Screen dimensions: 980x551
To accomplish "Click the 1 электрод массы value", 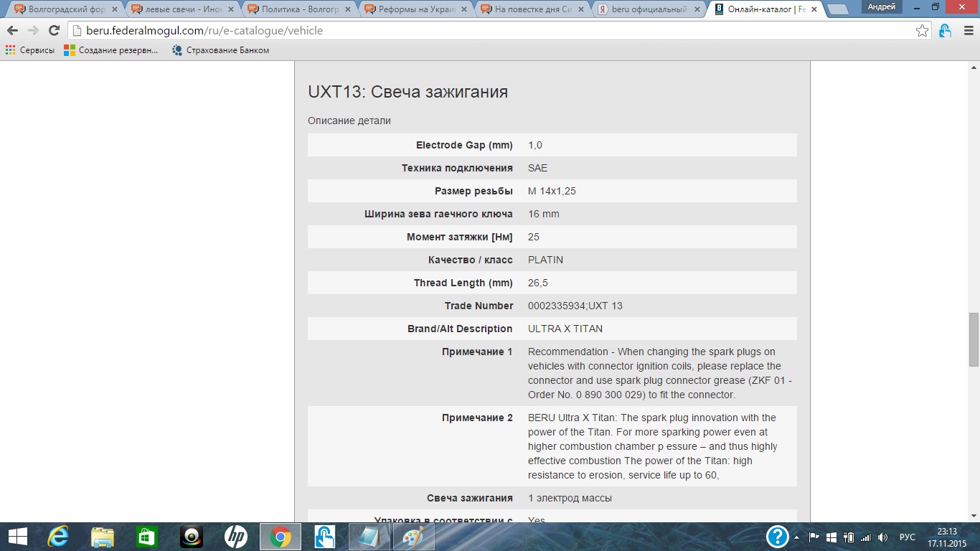I will pos(570,498).
